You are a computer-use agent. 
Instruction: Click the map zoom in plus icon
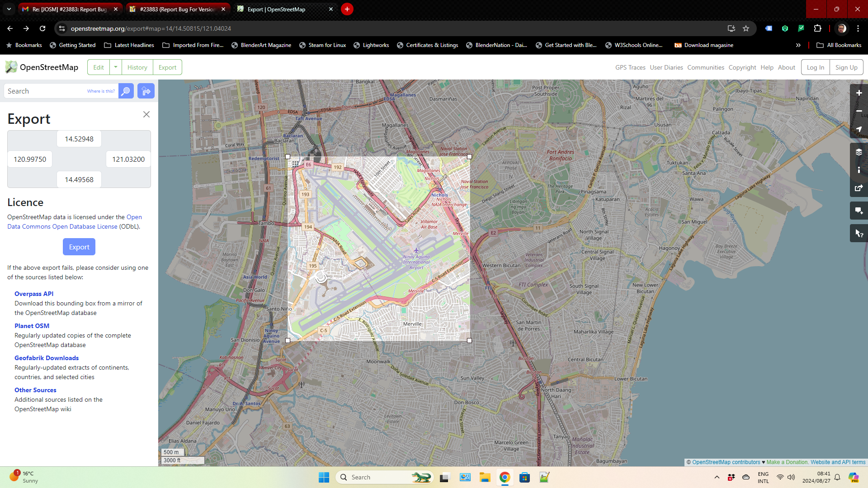click(859, 93)
